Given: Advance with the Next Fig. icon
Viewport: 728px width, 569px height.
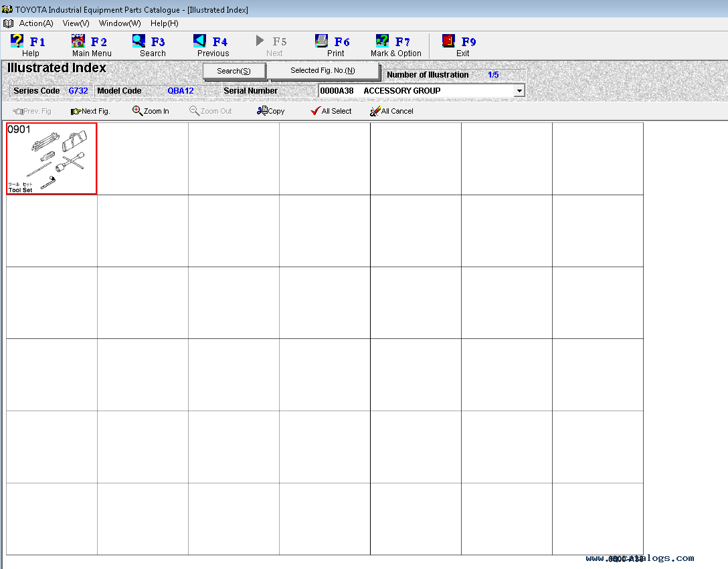Looking at the screenshot, I should pos(89,111).
